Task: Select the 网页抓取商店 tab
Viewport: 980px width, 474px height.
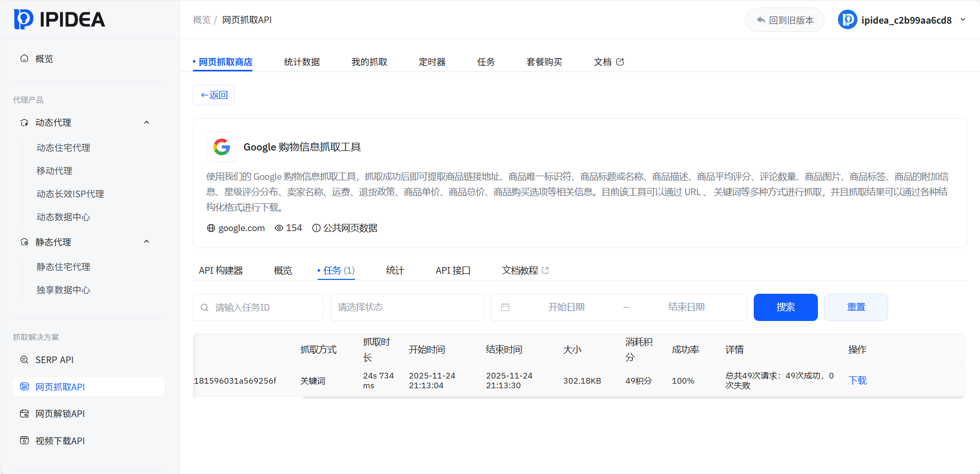Action: [223, 62]
